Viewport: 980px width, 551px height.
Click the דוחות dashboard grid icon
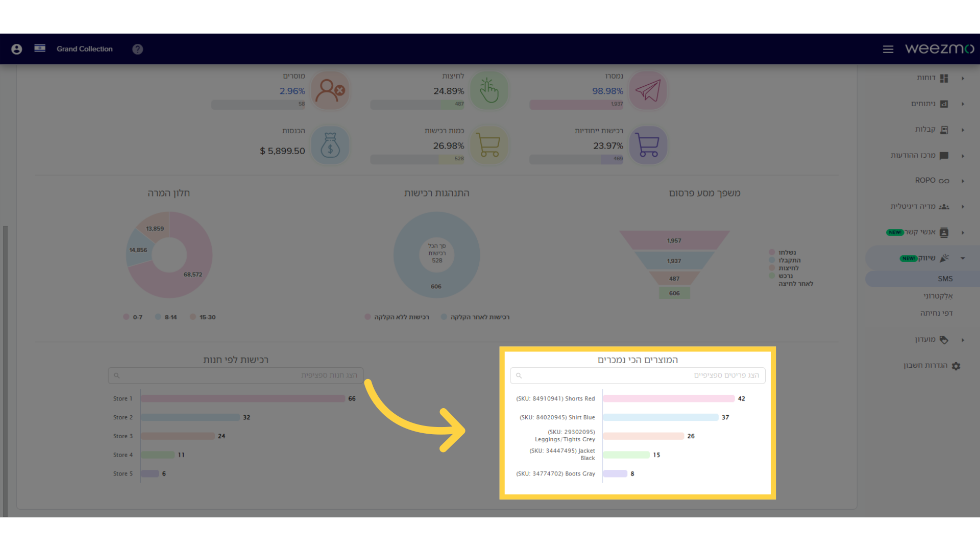[944, 78]
